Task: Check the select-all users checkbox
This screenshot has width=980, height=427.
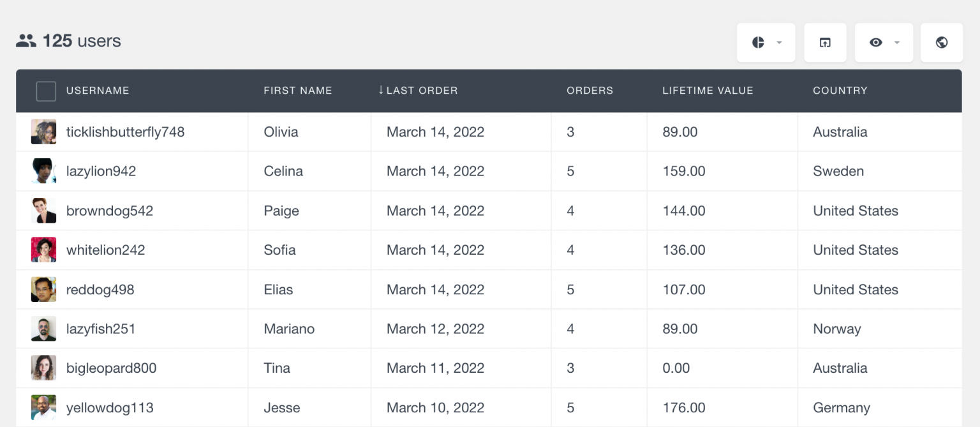Action: tap(46, 91)
